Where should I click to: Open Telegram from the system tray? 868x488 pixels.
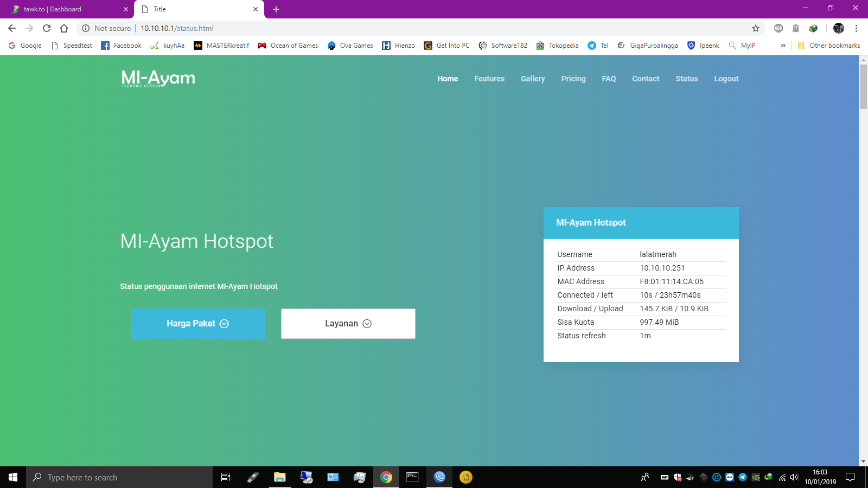[x=743, y=478]
